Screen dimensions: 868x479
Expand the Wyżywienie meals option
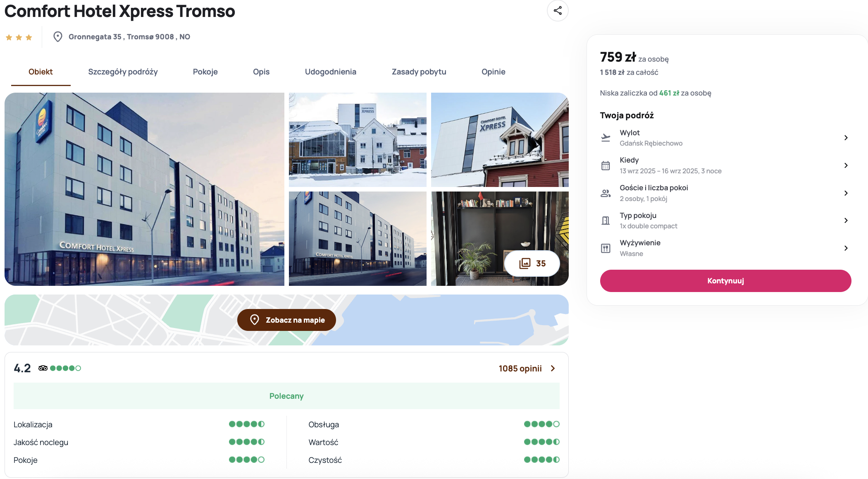pos(846,248)
